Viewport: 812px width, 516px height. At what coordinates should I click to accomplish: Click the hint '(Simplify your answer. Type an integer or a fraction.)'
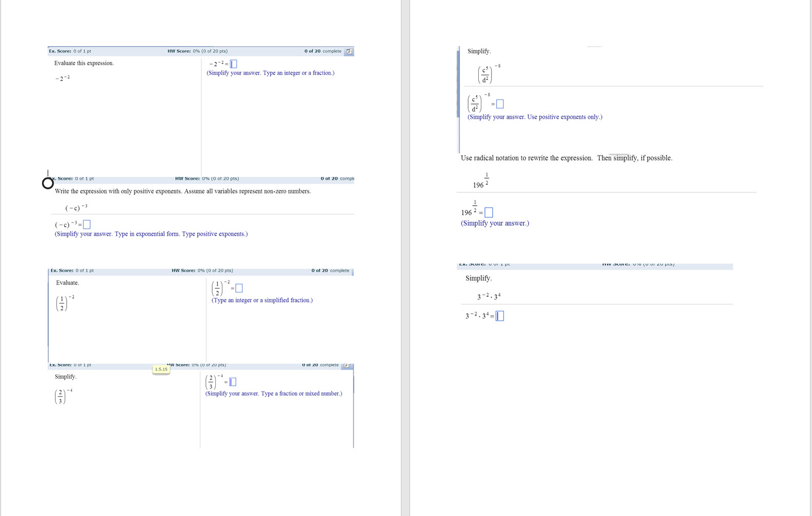(x=270, y=73)
